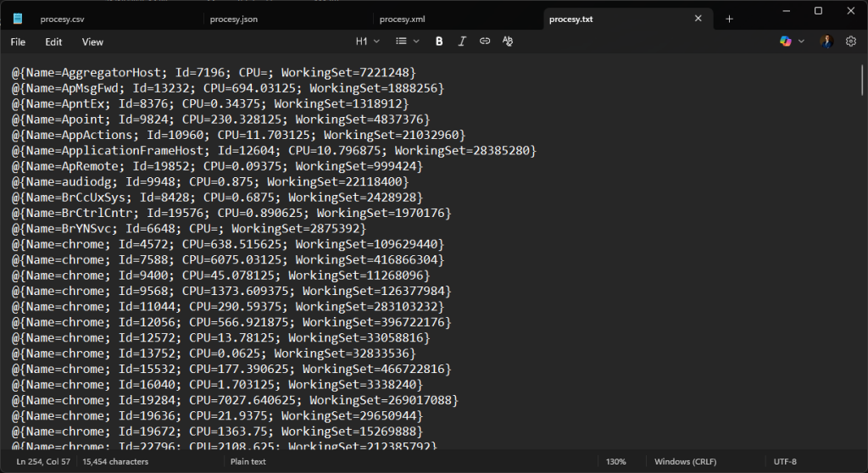Expand the bullet list dropdown
The width and height of the screenshot is (868, 473).
tap(407, 41)
